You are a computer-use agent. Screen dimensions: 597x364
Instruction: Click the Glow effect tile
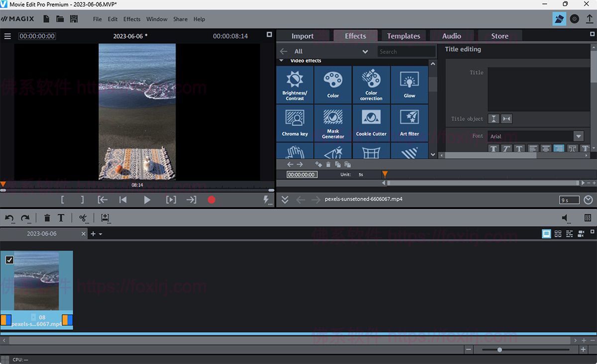coord(409,85)
